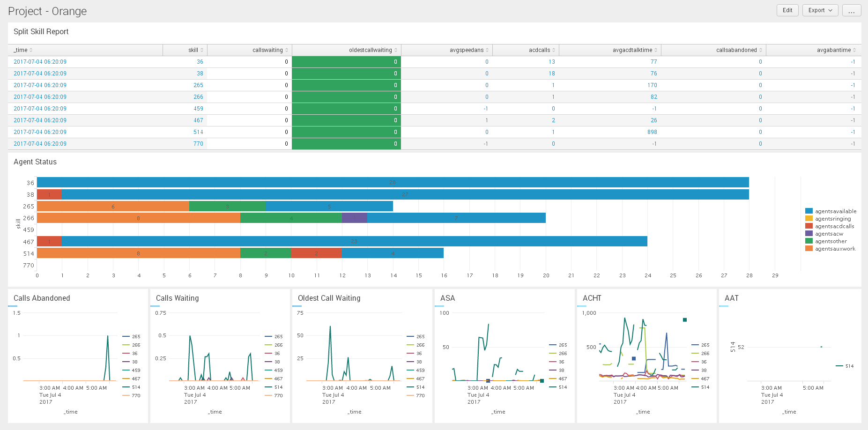
Task: Open the more actions ellipsis menu
Action: coord(851,10)
